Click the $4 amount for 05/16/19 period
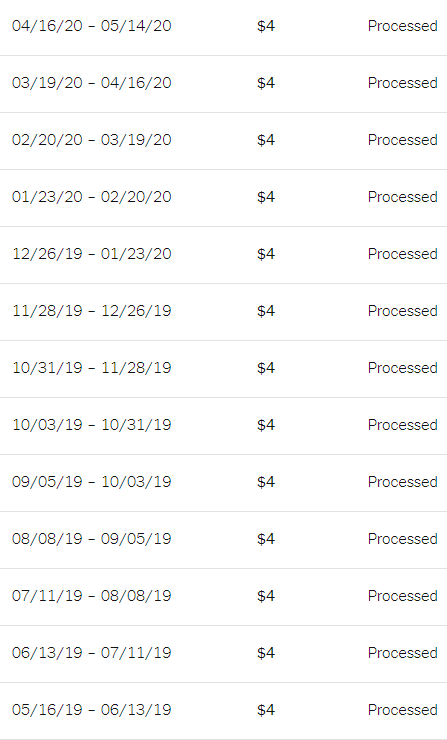This screenshot has height=740, width=447. click(x=266, y=710)
